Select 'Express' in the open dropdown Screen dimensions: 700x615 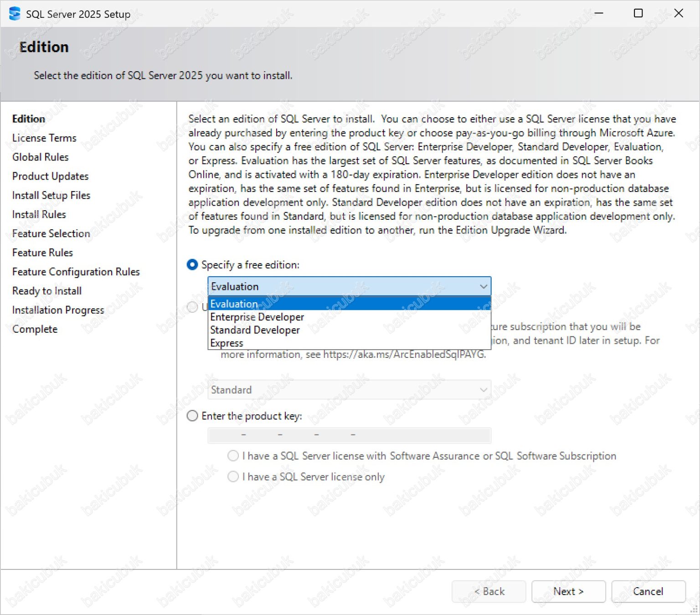[226, 343]
